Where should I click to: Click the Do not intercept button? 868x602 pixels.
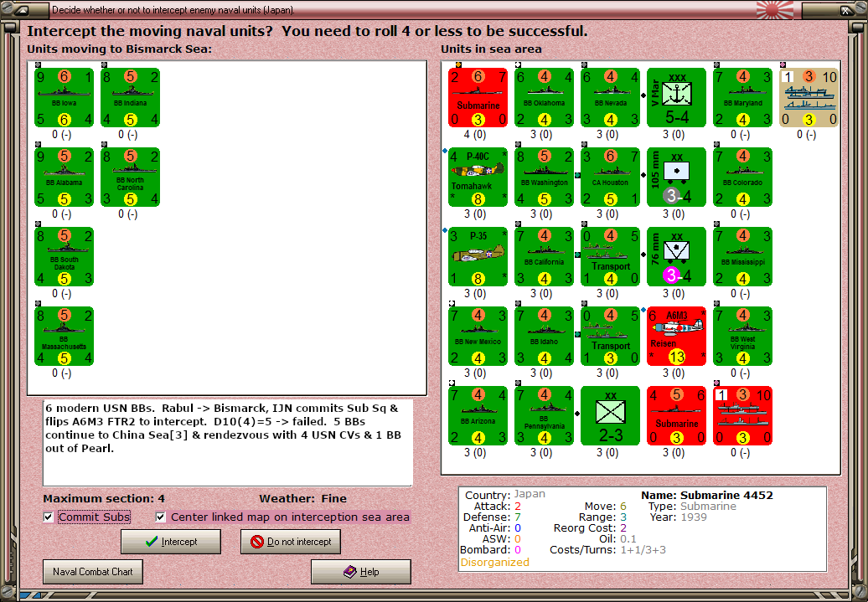(x=291, y=542)
